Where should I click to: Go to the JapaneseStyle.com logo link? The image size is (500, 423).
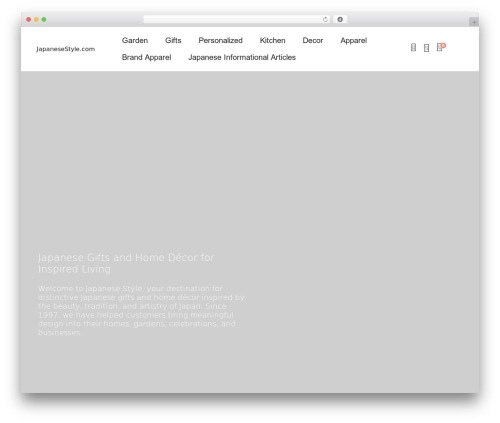tap(66, 49)
